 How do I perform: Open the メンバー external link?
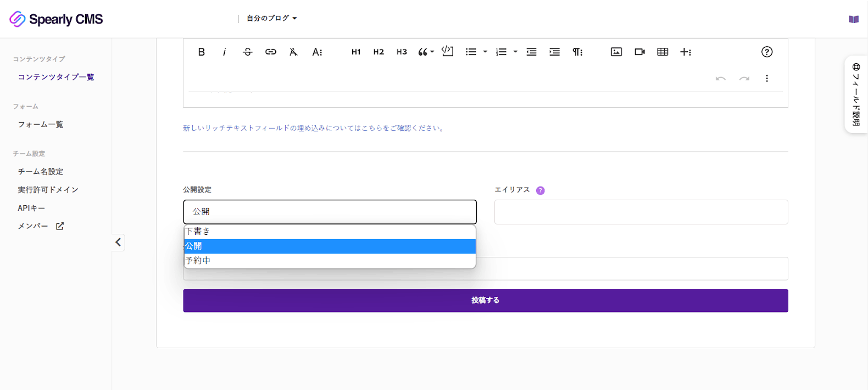(41, 226)
